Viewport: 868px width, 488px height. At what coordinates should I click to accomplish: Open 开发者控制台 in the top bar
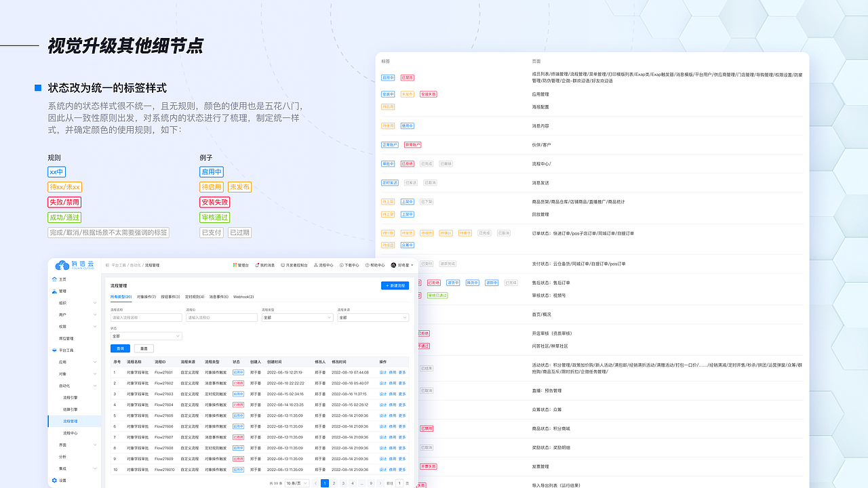click(294, 265)
